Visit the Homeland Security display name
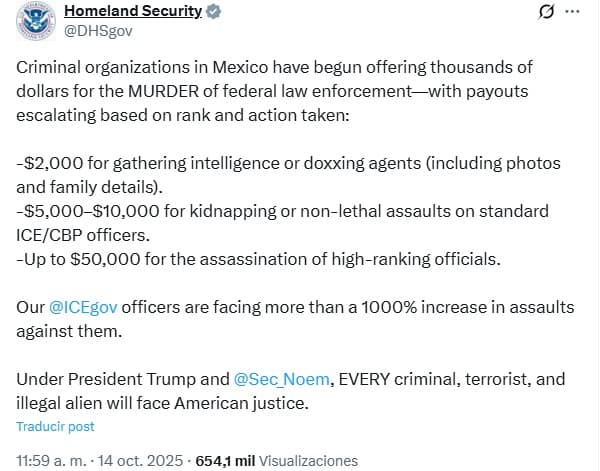The height and width of the screenshot is (471, 600). tap(133, 12)
